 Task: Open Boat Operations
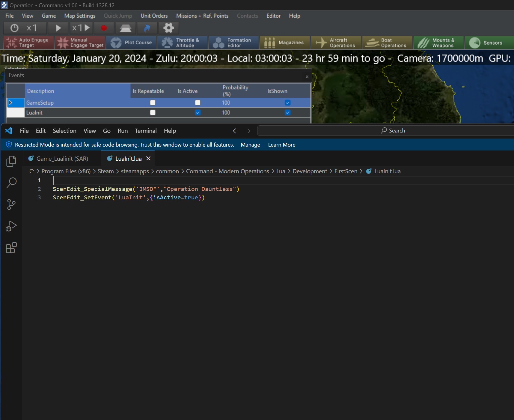click(388, 43)
